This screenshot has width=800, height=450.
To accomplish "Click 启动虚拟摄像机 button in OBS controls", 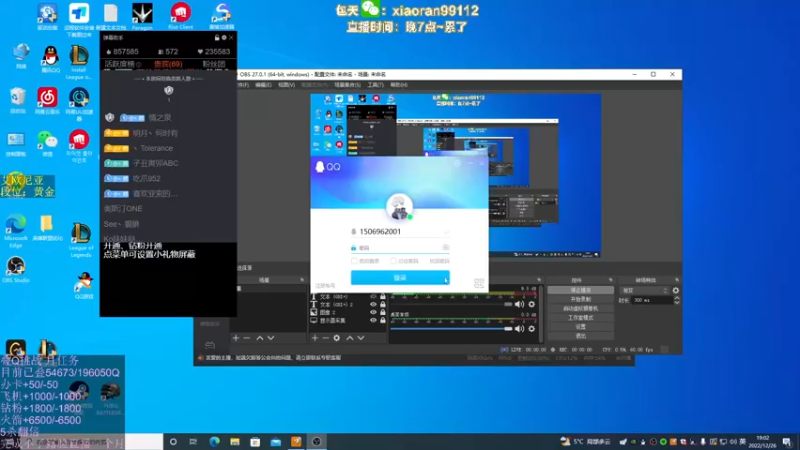I will pyautogui.click(x=581, y=308).
